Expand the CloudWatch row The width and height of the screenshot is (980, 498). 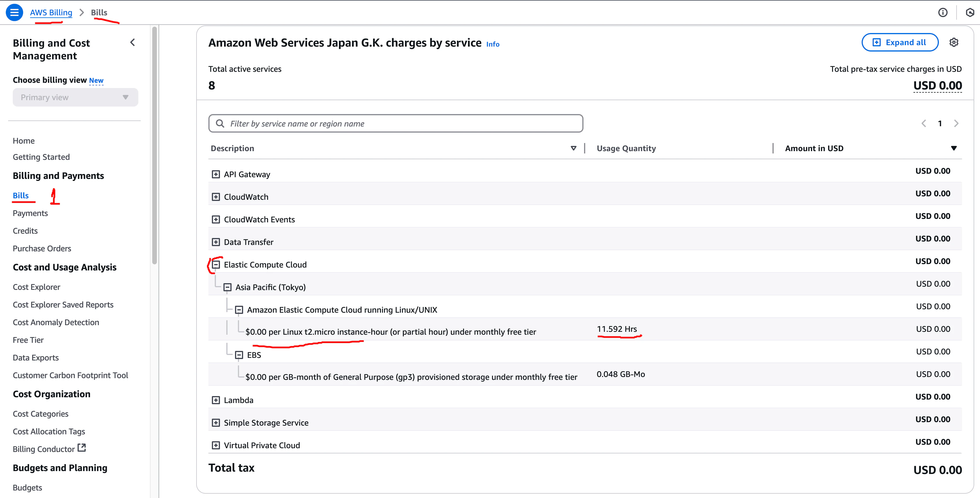click(216, 197)
